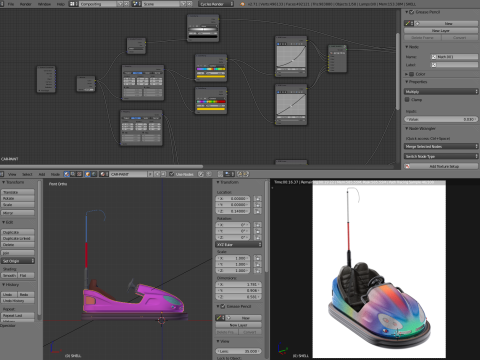Open the Multiply operation dropdown
The height and width of the screenshot is (360, 480).
441,91
